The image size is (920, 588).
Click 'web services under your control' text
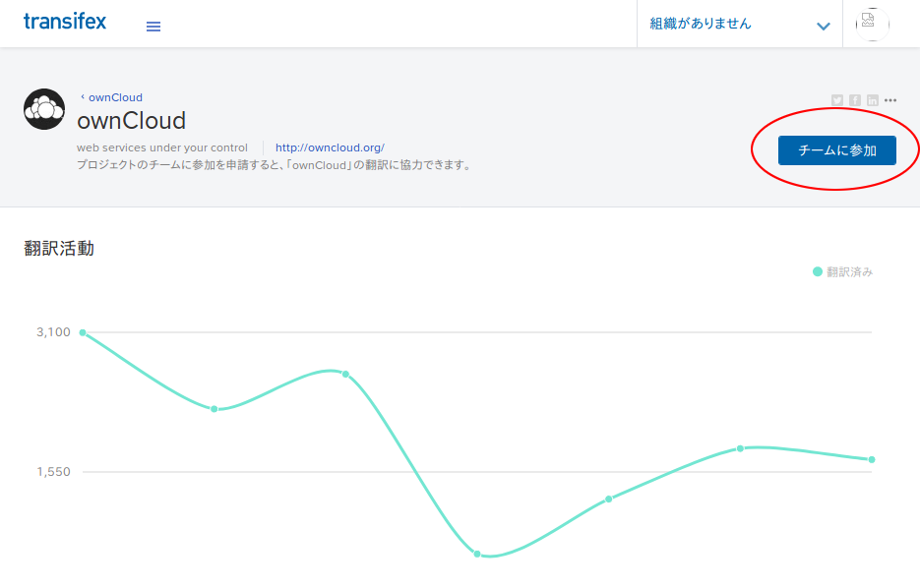point(162,147)
